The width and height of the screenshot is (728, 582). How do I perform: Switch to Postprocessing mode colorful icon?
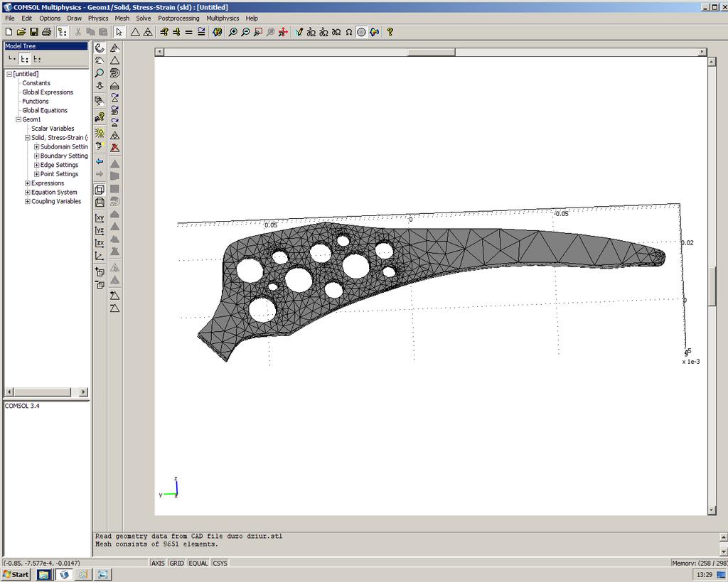point(374,32)
